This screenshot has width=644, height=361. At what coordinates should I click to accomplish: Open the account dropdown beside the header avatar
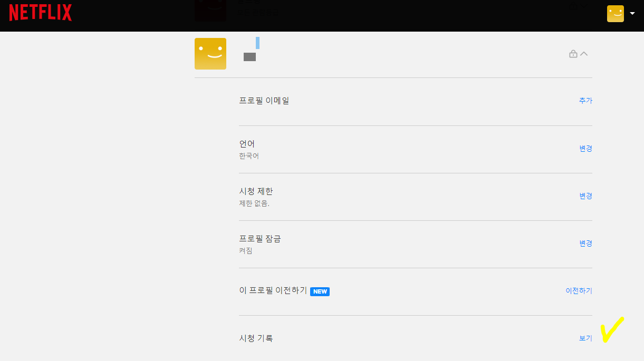pyautogui.click(x=631, y=13)
